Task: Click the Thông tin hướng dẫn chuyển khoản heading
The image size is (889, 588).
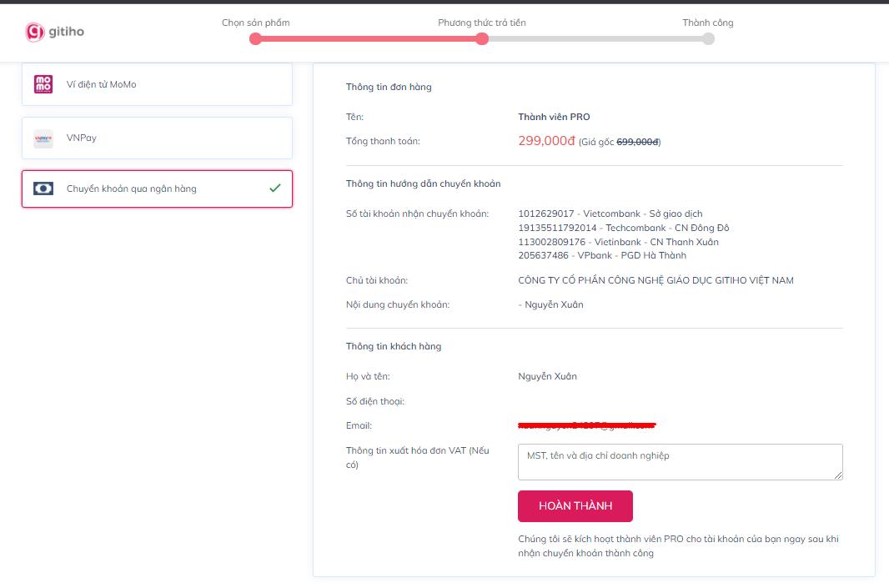Action: pos(424,183)
